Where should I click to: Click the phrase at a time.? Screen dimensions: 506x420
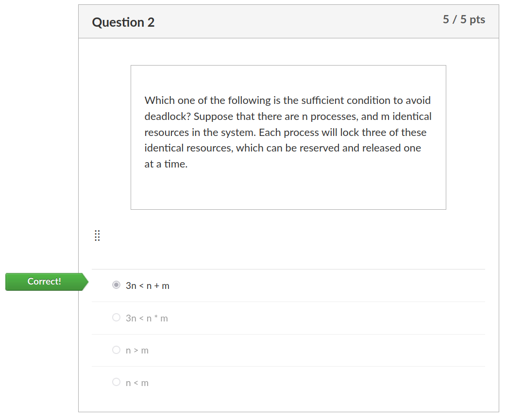(166, 164)
